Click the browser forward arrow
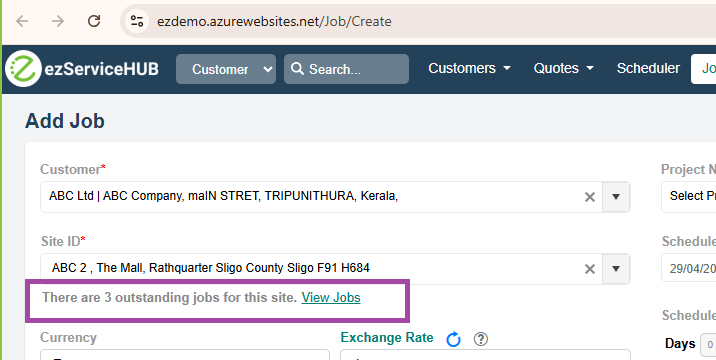The width and height of the screenshot is (716, 360). 58,21
